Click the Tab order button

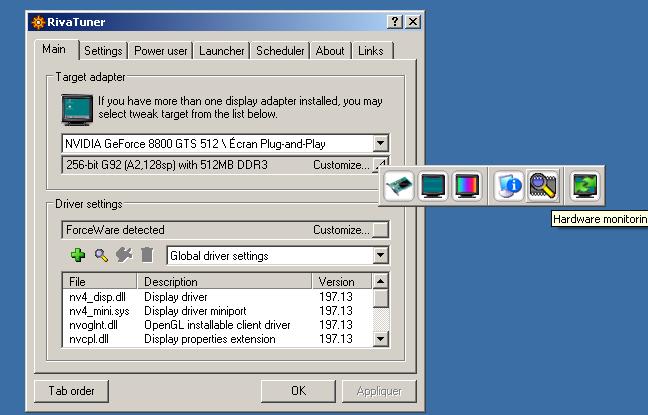click(x=71, y=391)
